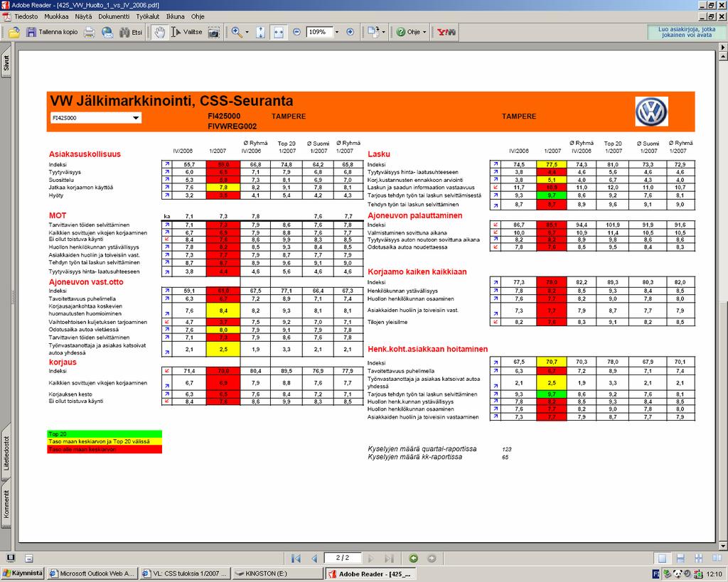Image resolution: width=728 pixels, height=582 pixels.
Task: Click the Fit Page icon
Action: click(x=260, y=32)
